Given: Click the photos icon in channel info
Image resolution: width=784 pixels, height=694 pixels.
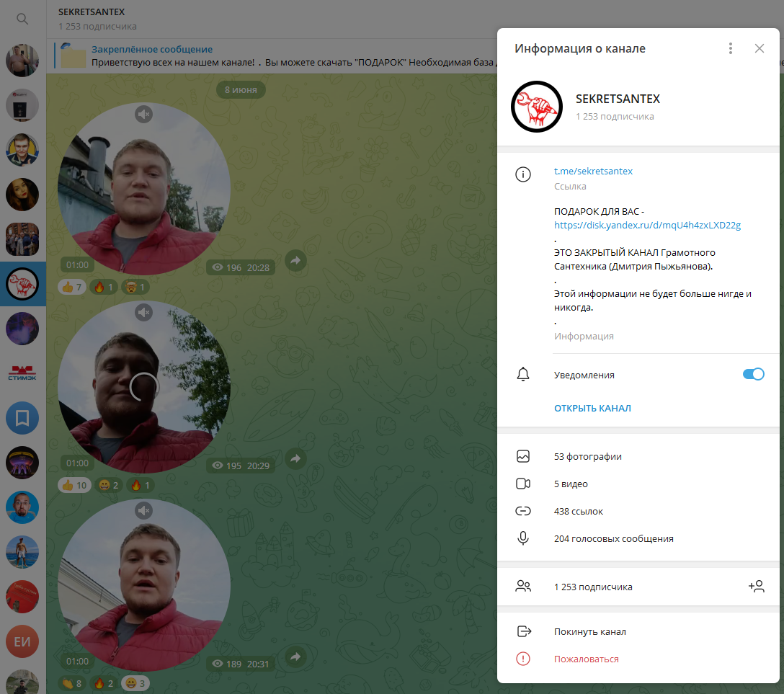Looking at the screenshot, I should [523, 456].
